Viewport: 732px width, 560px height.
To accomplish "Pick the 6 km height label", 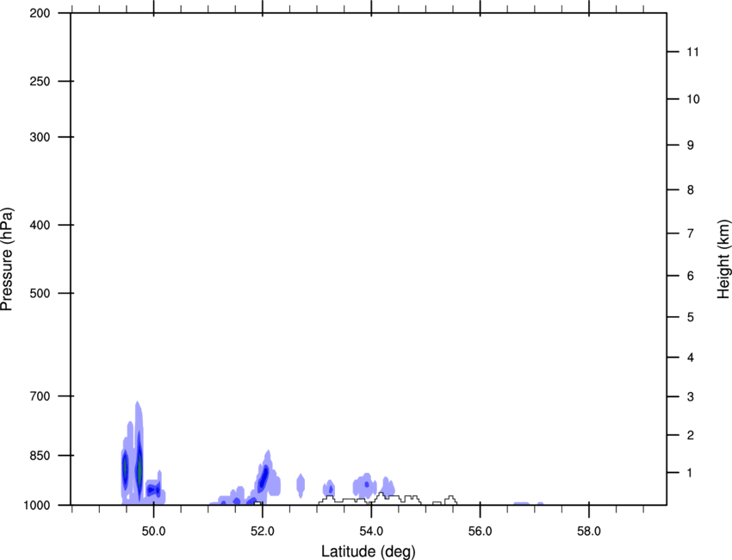I will 691,276.
